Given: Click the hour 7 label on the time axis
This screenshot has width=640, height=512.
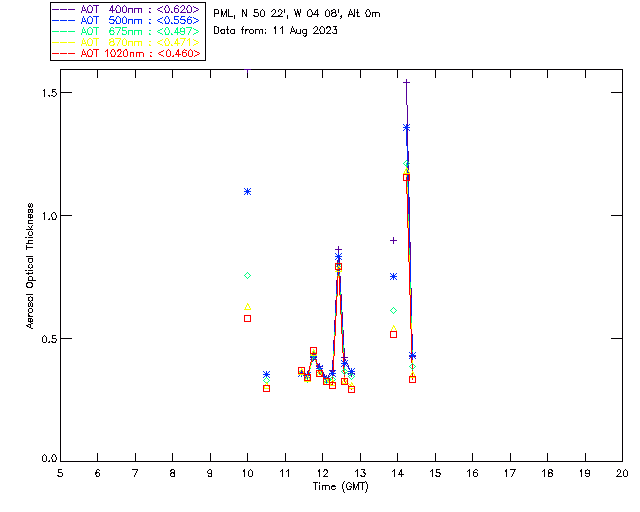Looking at the screenshot, I should pyautogui.click(x=135, y=473).
